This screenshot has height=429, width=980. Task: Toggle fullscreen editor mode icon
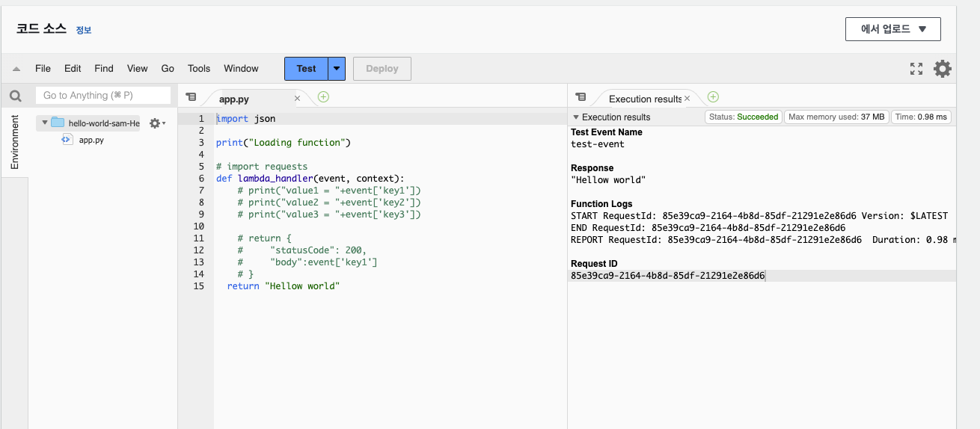coord(916,69)
